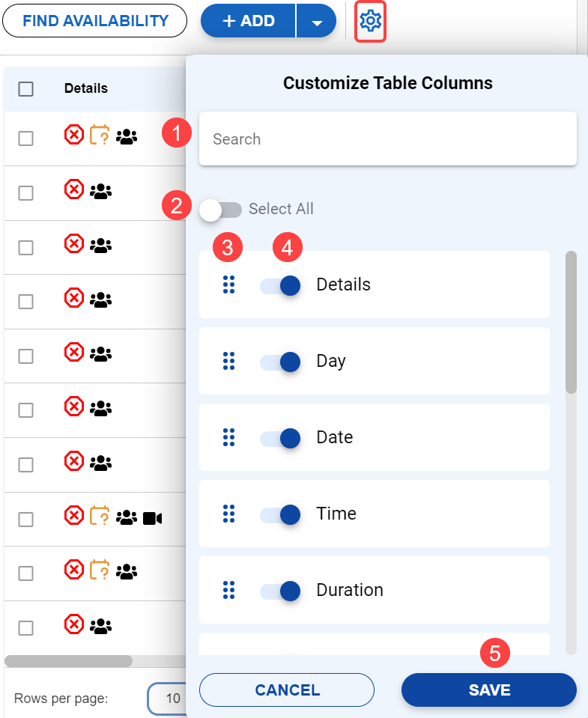Click the column Search field
The image size is (588, 718).
(388, 139)
